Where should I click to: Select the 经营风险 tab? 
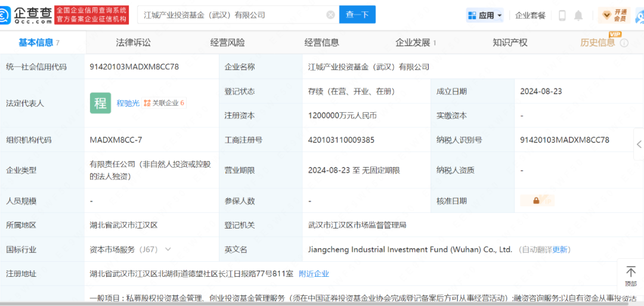(227, 42)
